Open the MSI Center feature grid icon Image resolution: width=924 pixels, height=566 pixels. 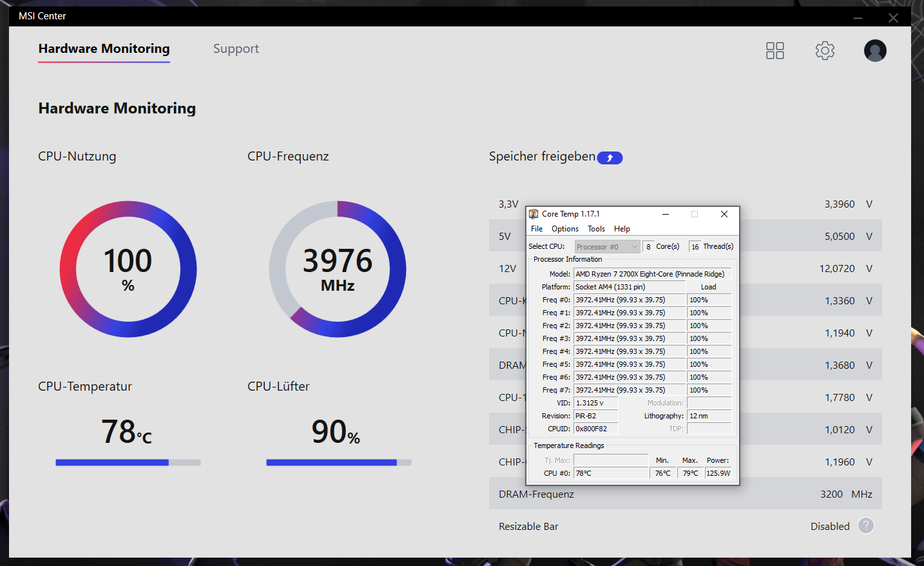pos(775,50)
